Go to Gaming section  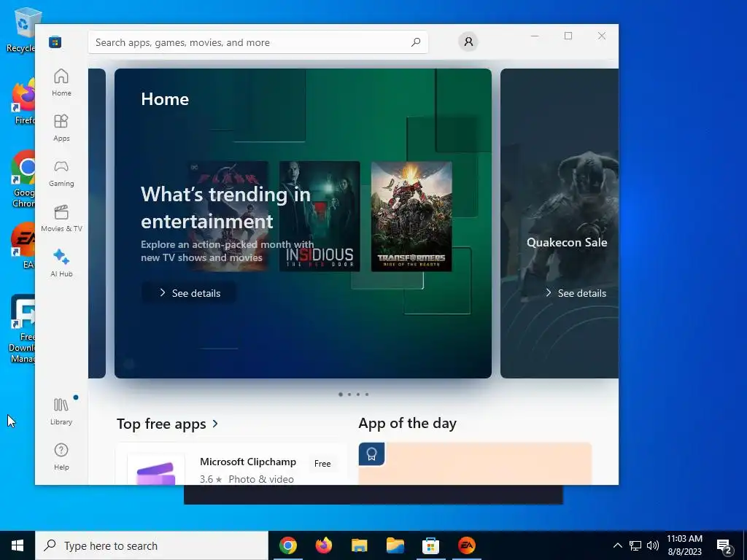[61, 173]
